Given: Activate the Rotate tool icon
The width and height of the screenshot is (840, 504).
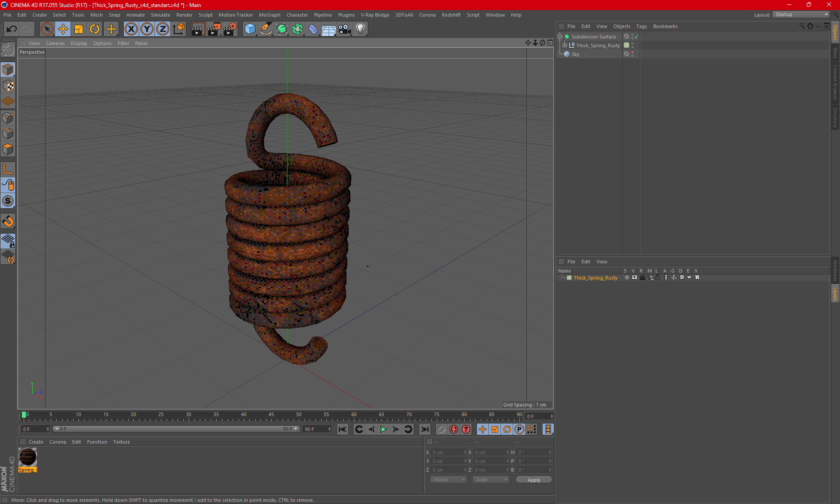Looking at the screenshot, I should (94, 29).
